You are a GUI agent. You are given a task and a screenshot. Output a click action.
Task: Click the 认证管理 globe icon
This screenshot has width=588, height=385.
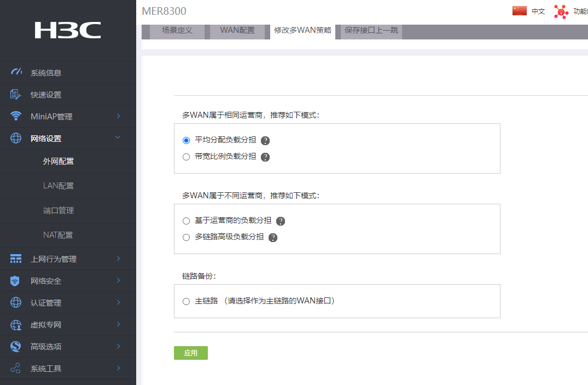click(x=16, y=302)
